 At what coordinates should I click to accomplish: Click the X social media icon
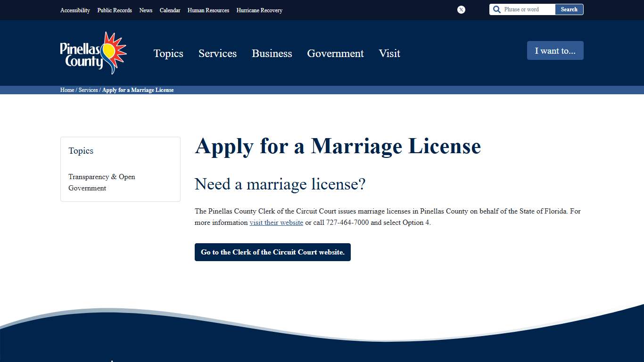461,9
